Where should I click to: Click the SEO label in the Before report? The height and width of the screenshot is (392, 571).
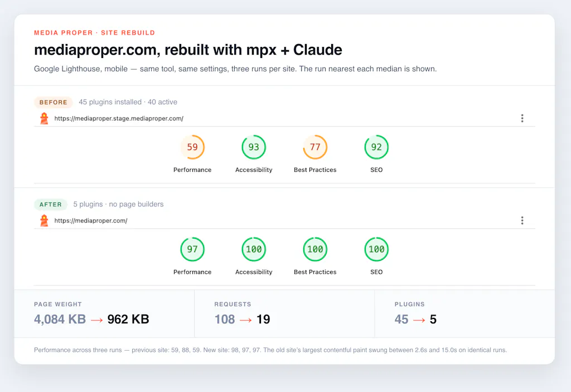(376, 170)
